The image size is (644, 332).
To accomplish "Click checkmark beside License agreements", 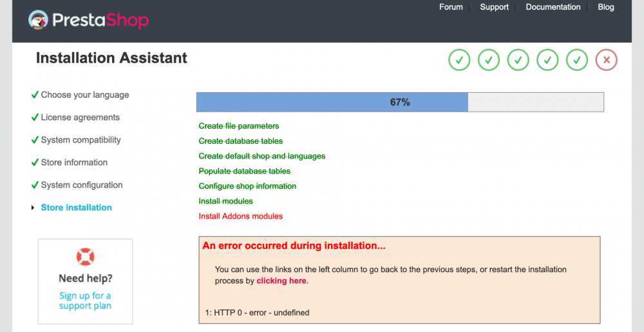I will (x=35, y=117).
